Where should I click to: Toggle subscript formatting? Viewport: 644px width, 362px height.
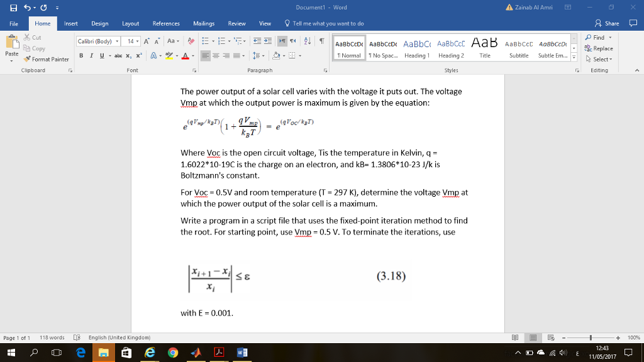[128, 55]
